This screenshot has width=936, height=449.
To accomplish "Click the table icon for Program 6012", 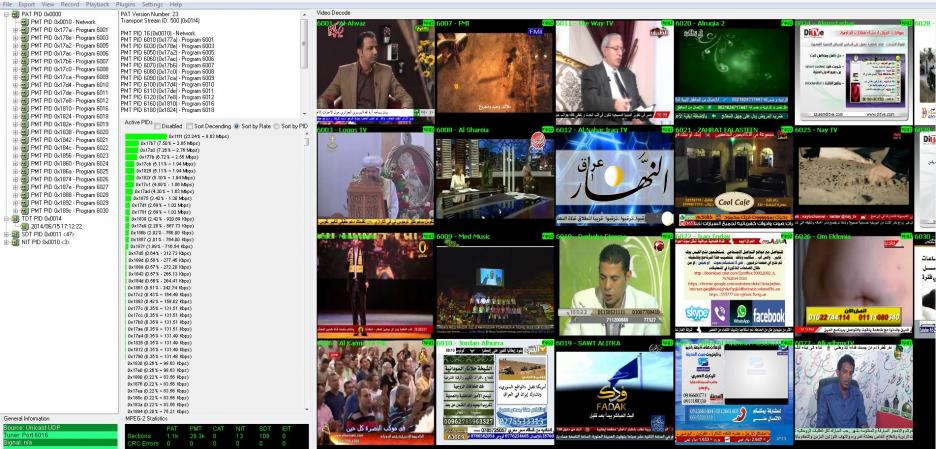I will click(x=24, y=100).
